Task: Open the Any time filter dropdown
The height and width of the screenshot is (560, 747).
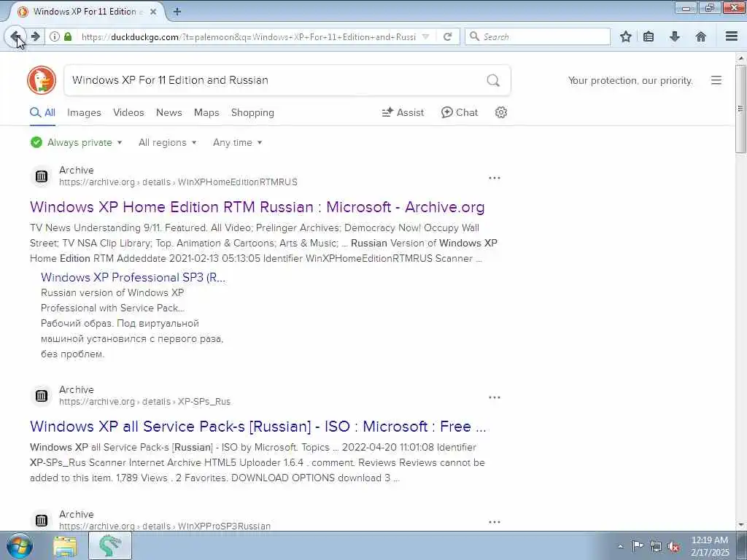Action: pyautogui.click(x=237, y=142)
